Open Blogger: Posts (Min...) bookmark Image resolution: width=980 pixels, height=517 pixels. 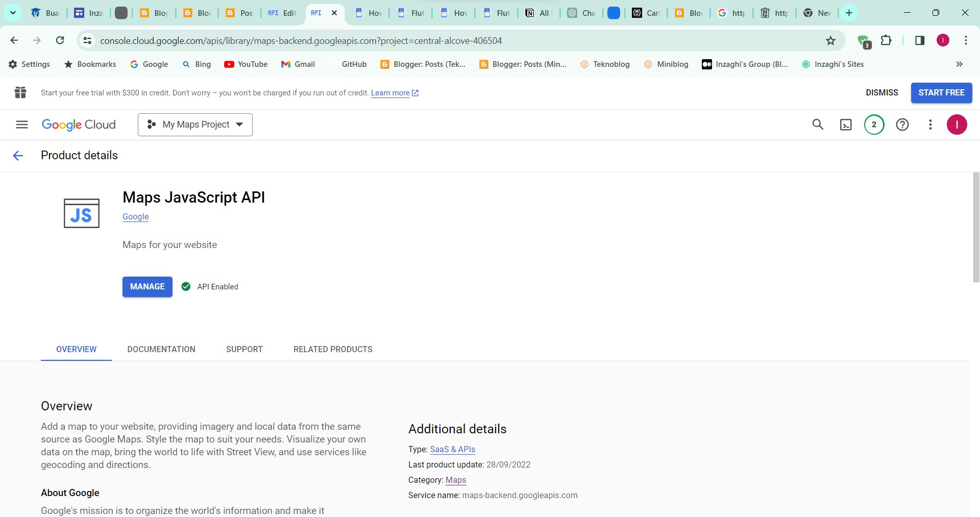pyautogui.click(x=523, y=64)
